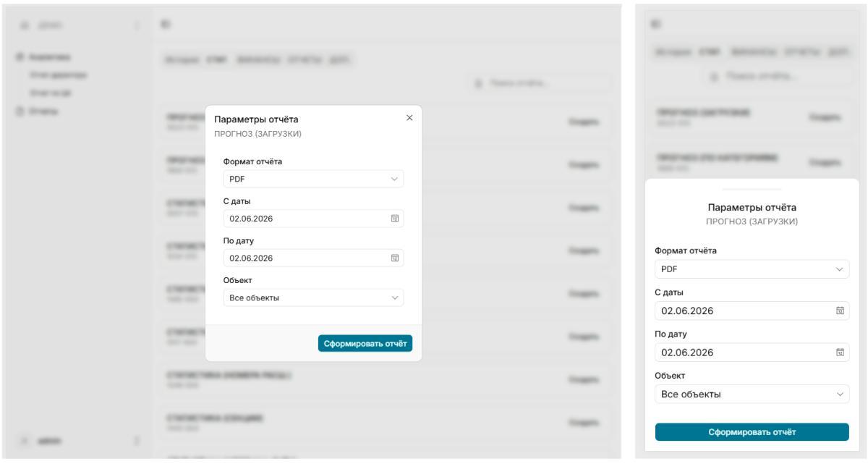Expand Формат отчёта PDF dropdown in centered dialog

(313, 179)
